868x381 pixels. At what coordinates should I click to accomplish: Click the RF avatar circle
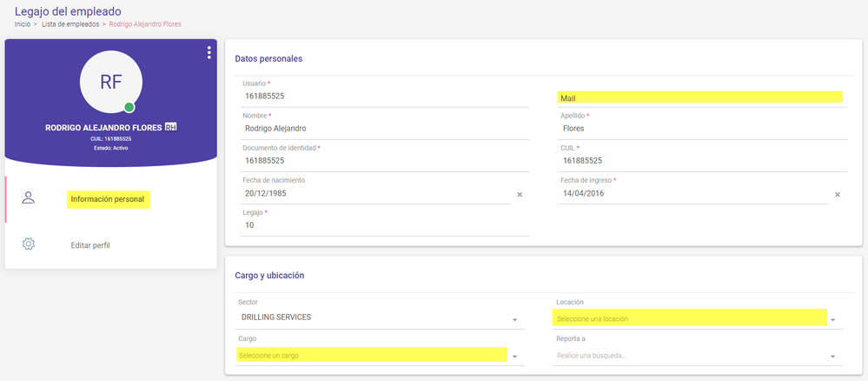click(x=111, y=82)
